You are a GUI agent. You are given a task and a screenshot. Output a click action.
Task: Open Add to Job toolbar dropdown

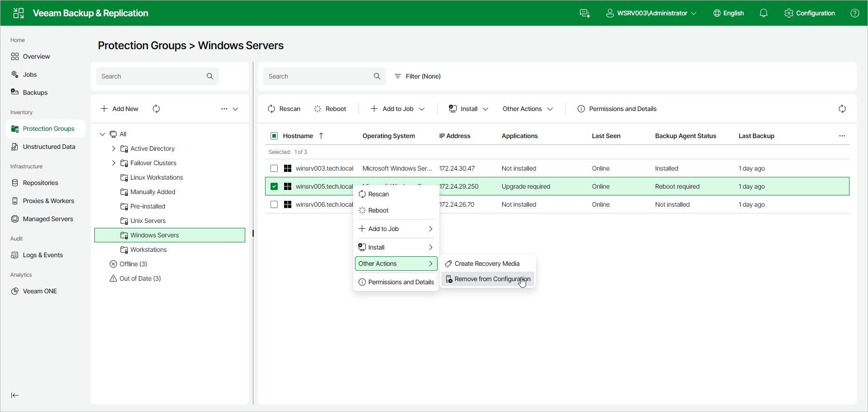[397, 109]
